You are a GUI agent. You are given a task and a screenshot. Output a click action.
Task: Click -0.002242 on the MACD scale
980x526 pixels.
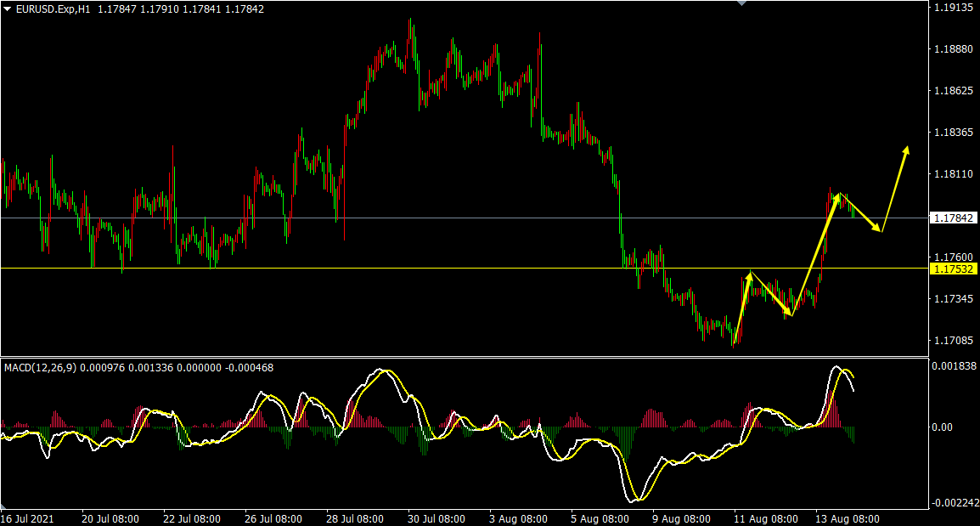click(x=955, y=502)
